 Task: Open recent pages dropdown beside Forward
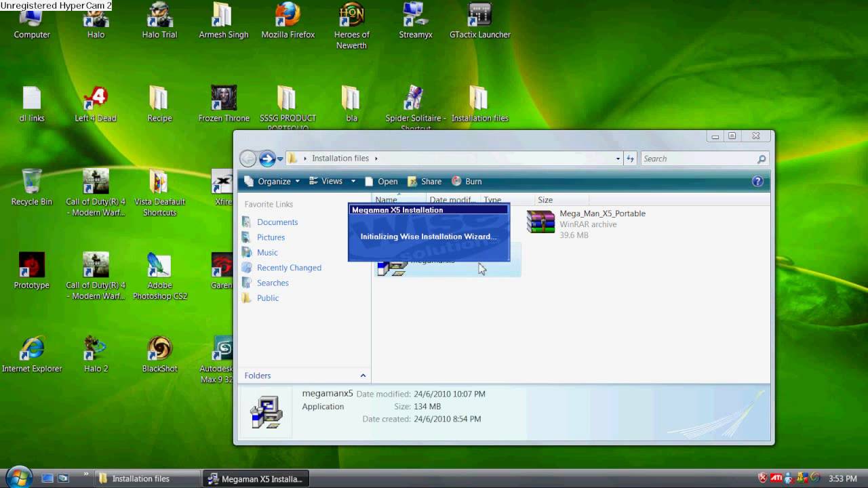280,159
